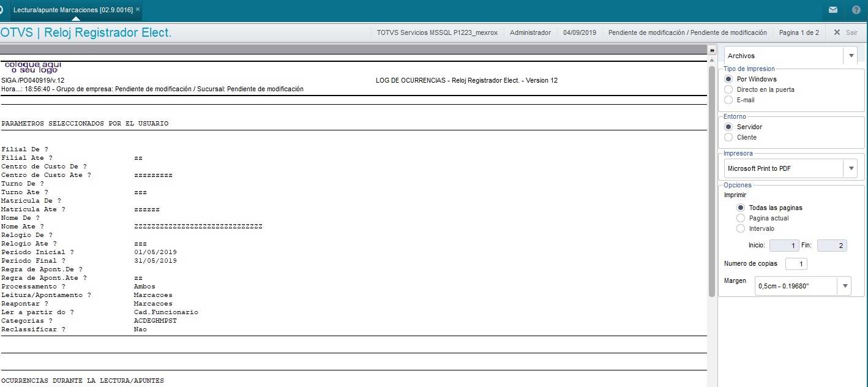
Task: Click the Ler a partir do value Cad.Funcionario
Action: (x=166, y=312)
